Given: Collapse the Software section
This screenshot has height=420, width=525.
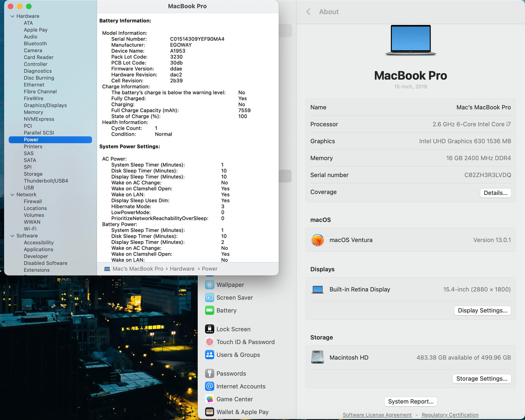Looking at the screenshot, I should pyautogui.click(x=12, y=236).
